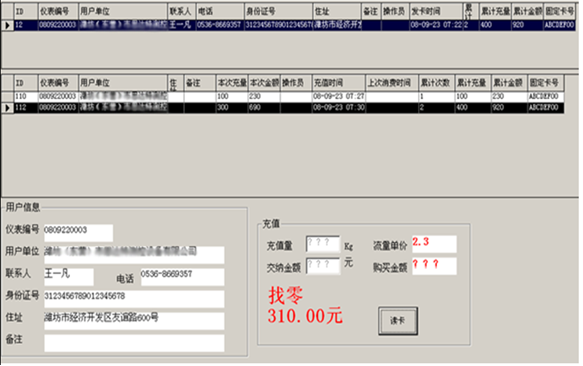The image size is (583, 366).
Task: Click 电话 column header in top table
Action: click(x=220, y=12)
